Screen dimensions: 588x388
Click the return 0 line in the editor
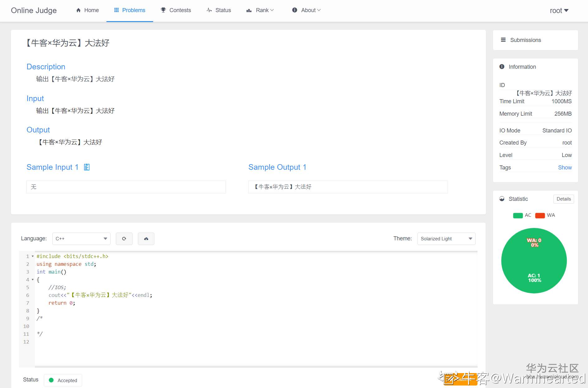62,303
